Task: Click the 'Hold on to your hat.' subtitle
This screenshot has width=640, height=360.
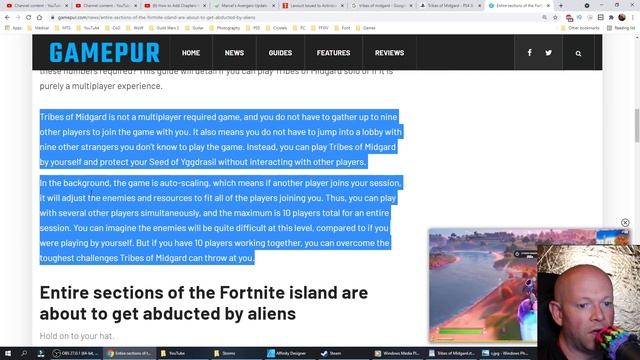Action: (77, 336)
